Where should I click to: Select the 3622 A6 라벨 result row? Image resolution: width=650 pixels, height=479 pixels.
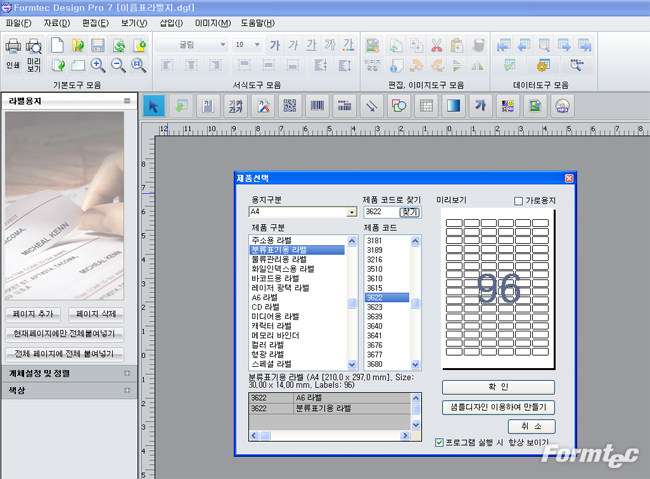click(x=330, y=398)
